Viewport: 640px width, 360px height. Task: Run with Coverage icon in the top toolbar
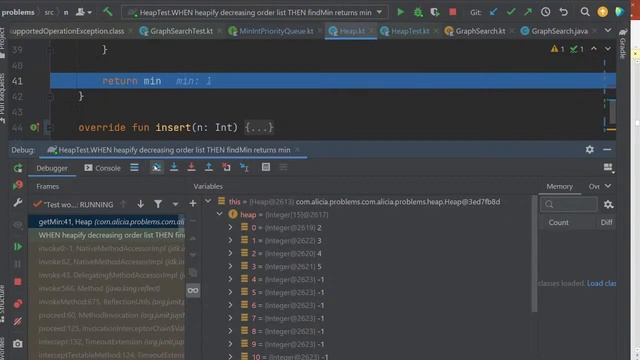pyautogui.click(x=435, y=12)
